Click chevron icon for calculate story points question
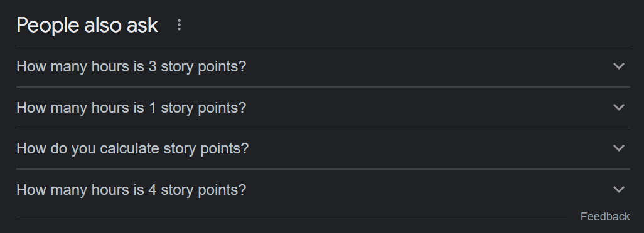Screen dimensions: 644x233 [618, 148]
